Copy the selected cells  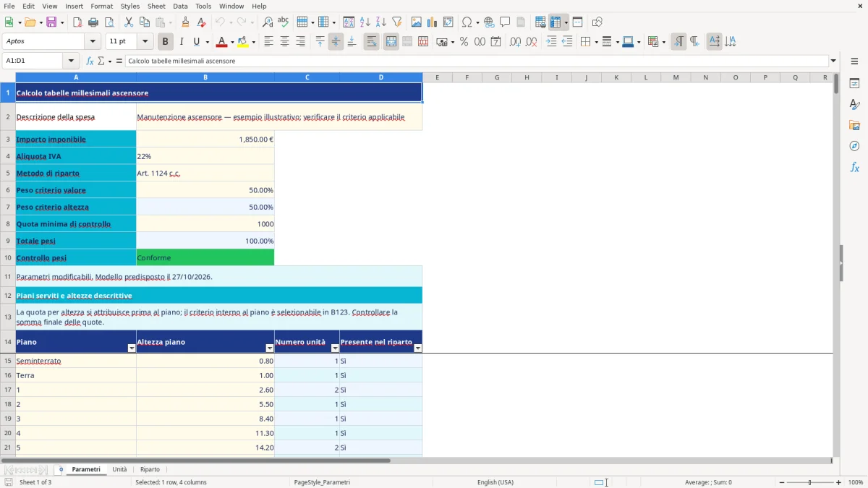[x=145, y=22]
